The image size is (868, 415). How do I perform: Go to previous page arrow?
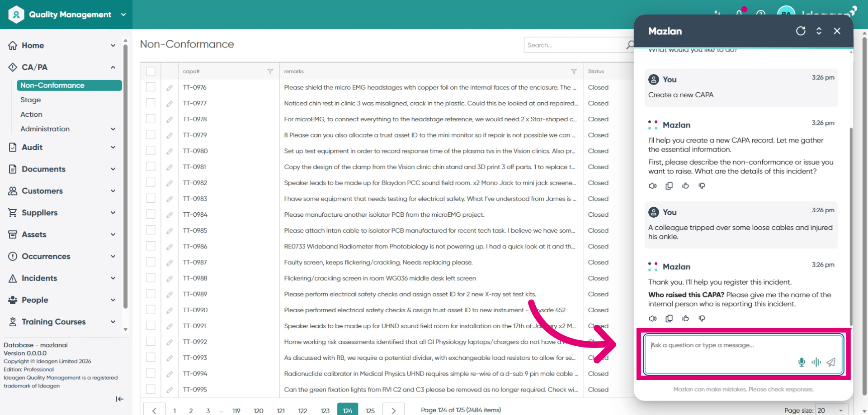pos(154,410)
